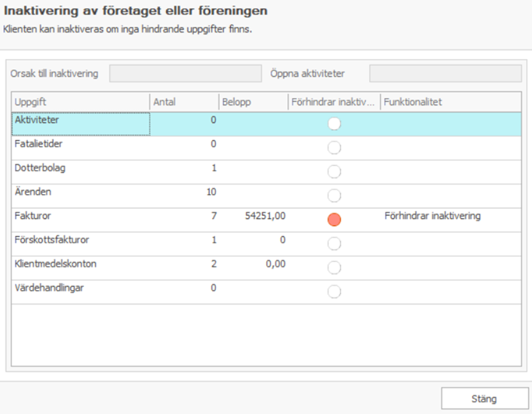Click the status circle in Ärenden row

click(334, 196)
